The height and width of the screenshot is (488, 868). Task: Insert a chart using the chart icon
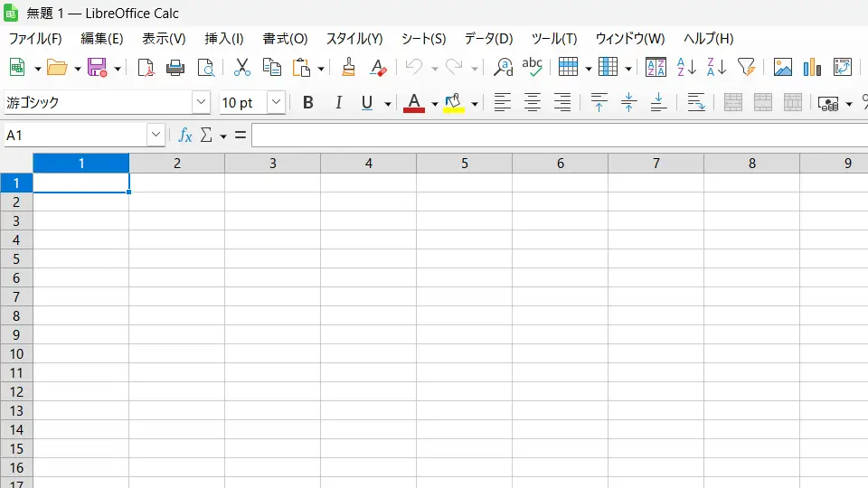812,68
